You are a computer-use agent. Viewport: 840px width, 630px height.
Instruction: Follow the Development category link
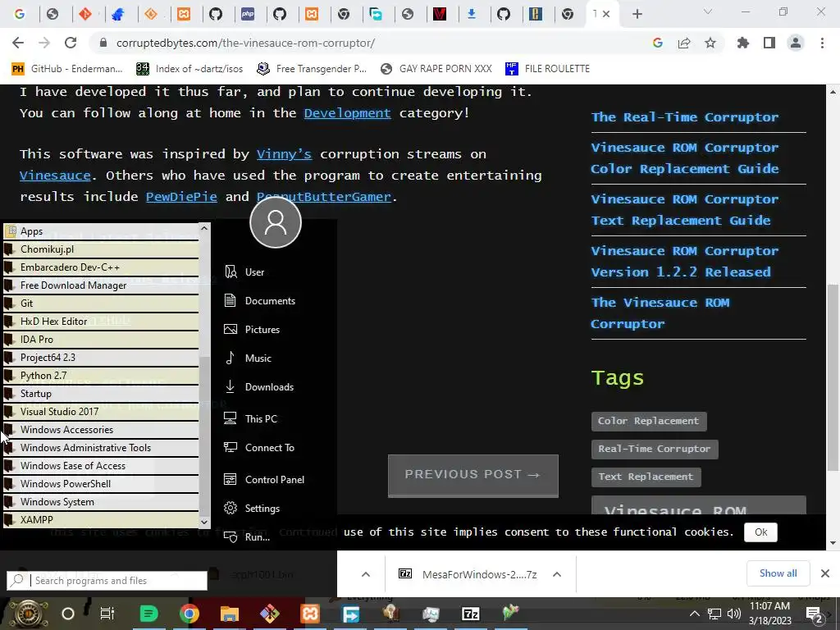click(x=347, y=113)
